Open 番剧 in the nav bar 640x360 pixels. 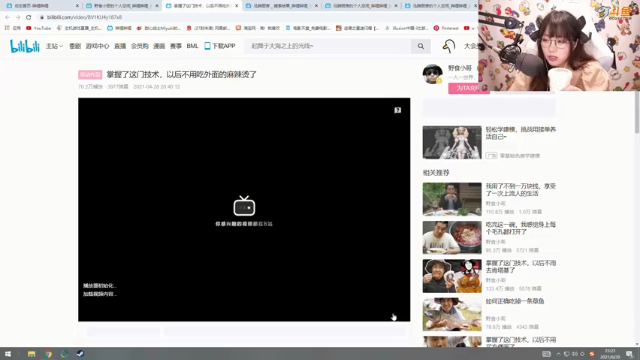[x=75, y=46]
